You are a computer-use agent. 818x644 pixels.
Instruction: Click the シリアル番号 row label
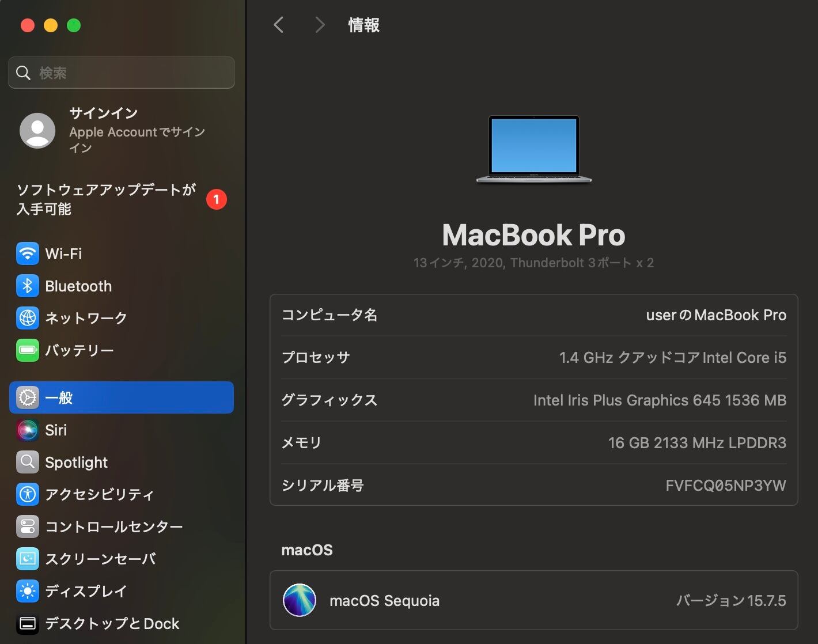coord(323,486)
